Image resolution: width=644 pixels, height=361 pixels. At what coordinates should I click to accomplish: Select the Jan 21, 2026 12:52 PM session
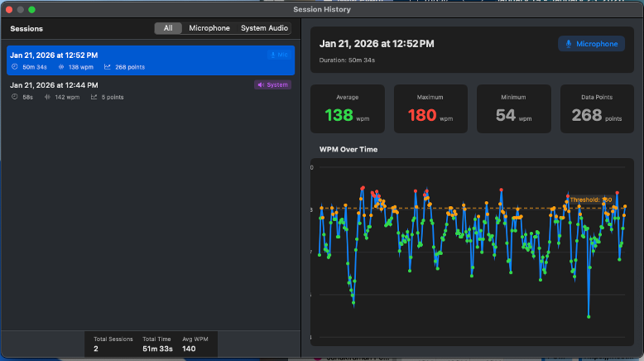151,60
